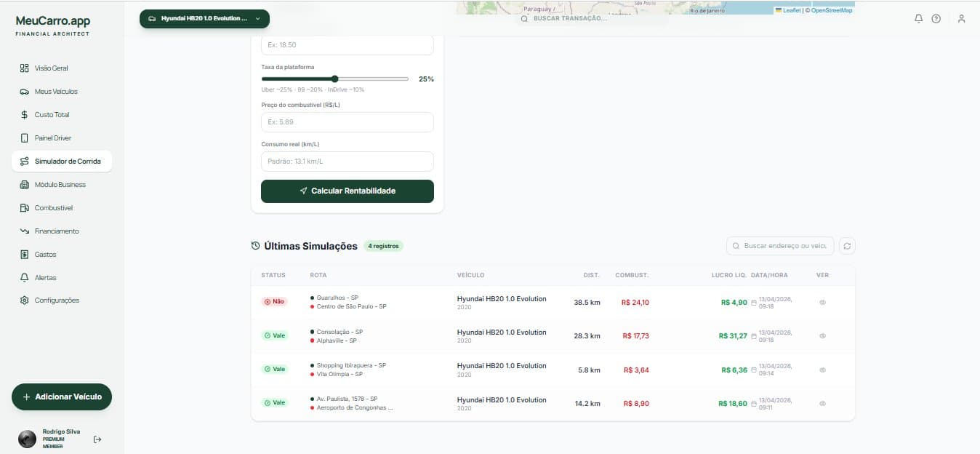Click the Gastos receipt icon
The image size is (980, 454).
click(25, 255)
